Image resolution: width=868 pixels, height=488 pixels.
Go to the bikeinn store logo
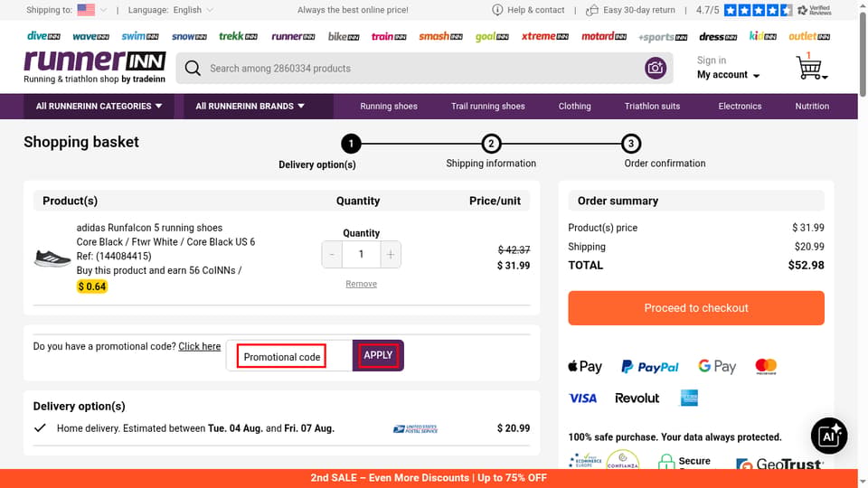coord(344,36)
